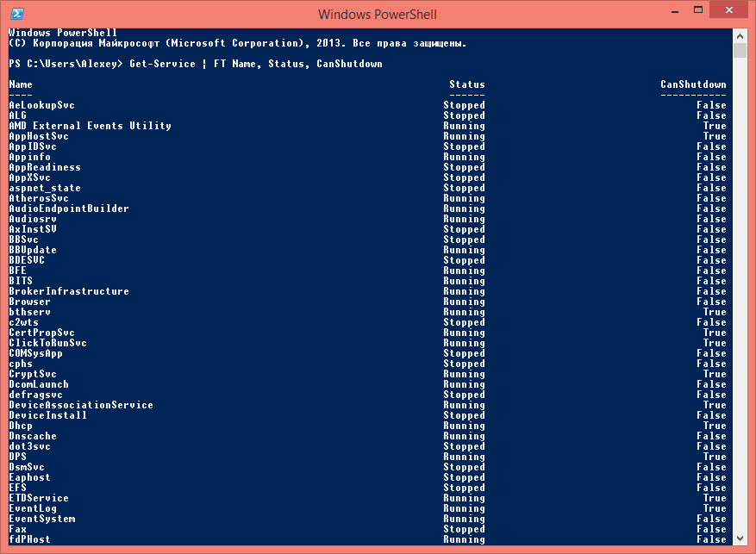
Task: Select the CertPropSvc service name
Action: click(x=42, y=333)
